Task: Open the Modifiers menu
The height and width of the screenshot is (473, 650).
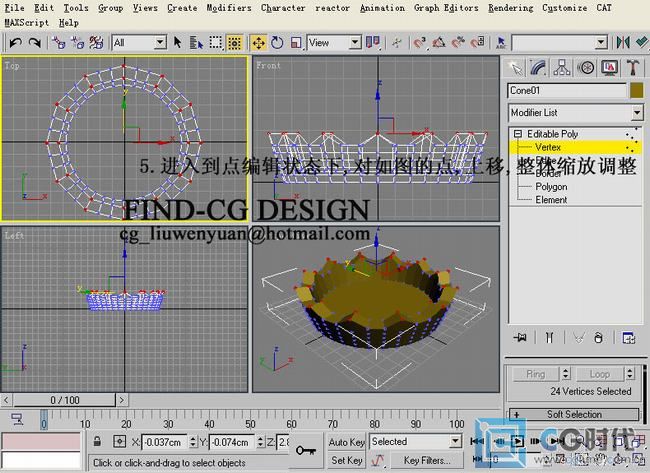Action: point(229,8)
